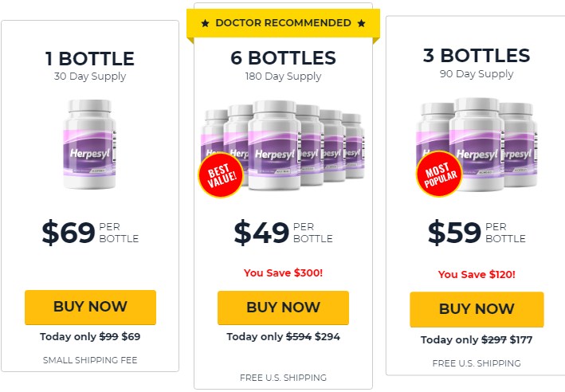Click the $49 per bottle price
The image size is (565, 392).
point(283,233)
